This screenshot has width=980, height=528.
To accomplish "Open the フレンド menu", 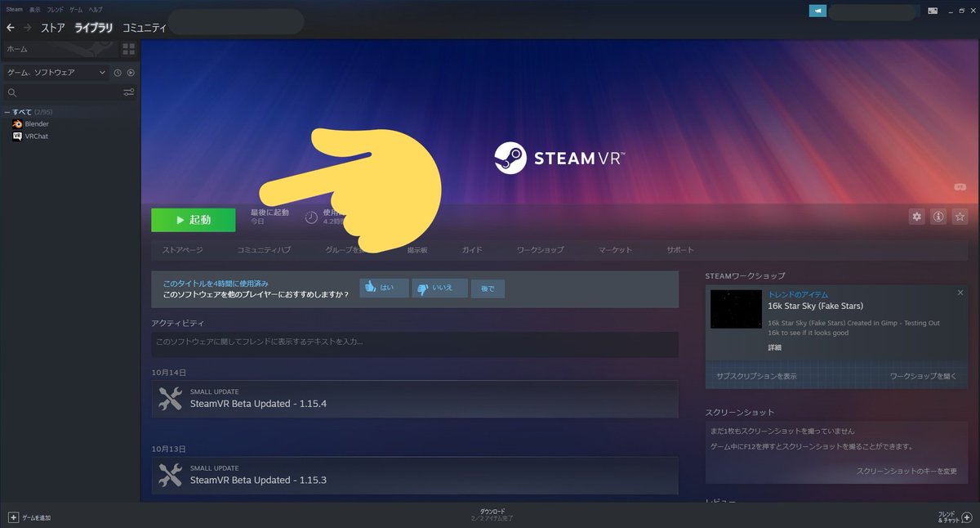I will click(x=55, y=9).
